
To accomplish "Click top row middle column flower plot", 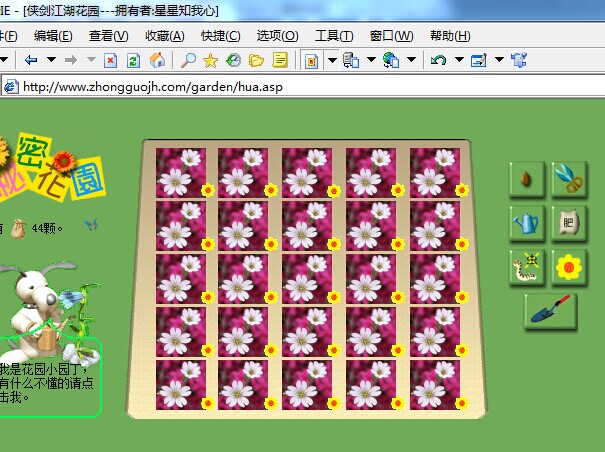I will click(x=308, y=173).
